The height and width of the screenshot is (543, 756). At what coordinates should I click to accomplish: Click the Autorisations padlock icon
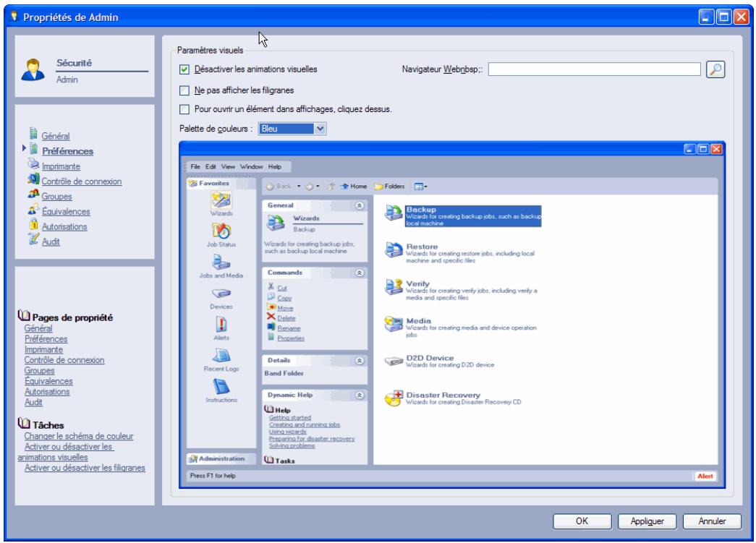(33, 224)
